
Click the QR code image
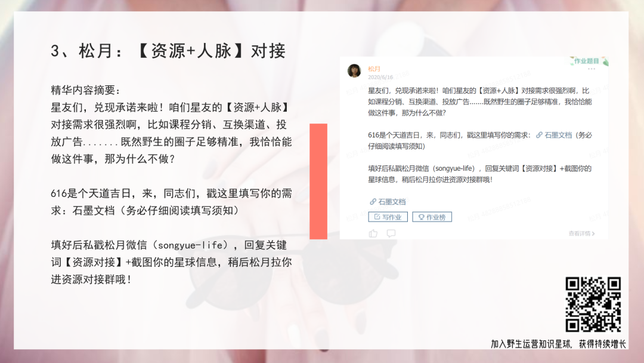(x=593, y=304)
